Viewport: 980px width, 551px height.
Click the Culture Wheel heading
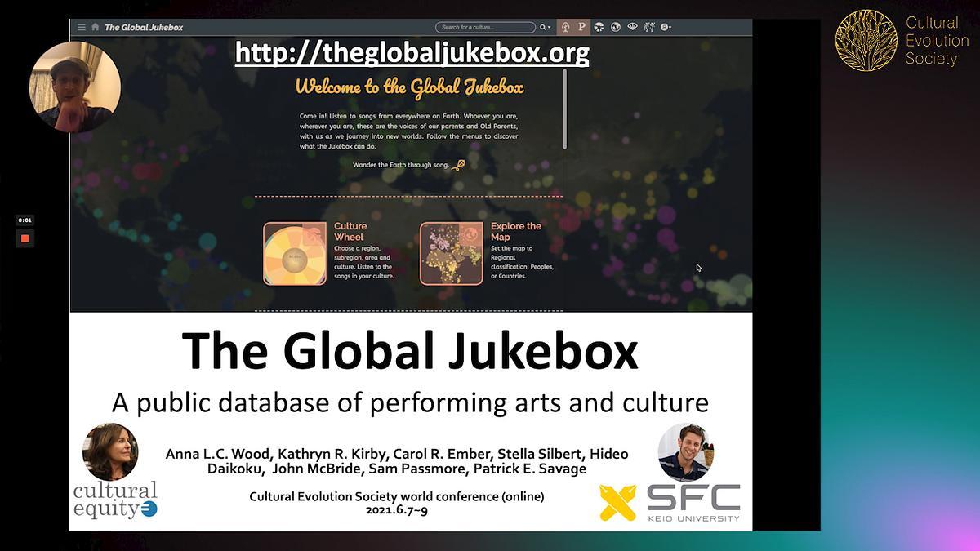350,231
